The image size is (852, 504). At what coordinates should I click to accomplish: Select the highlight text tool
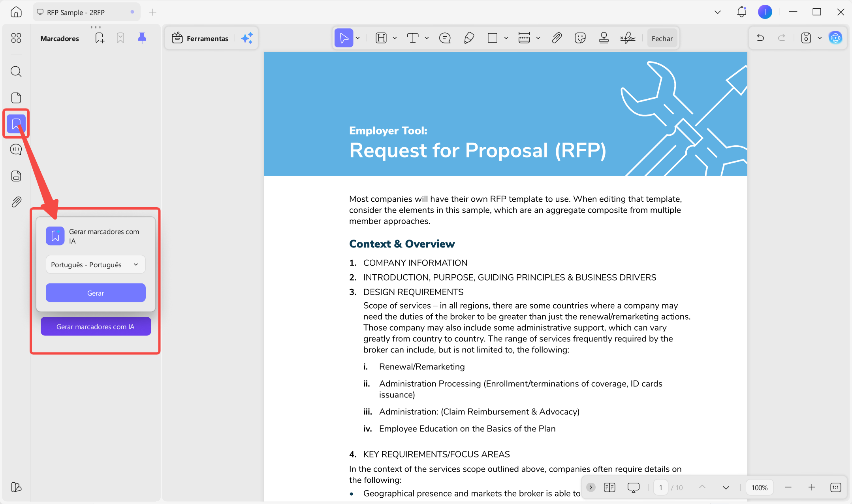tap(381, 38)
